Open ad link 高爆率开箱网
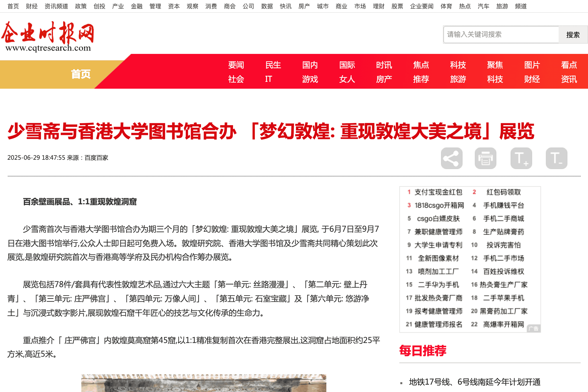This screenshot has width=588, height=392. (x=503, y=324)
